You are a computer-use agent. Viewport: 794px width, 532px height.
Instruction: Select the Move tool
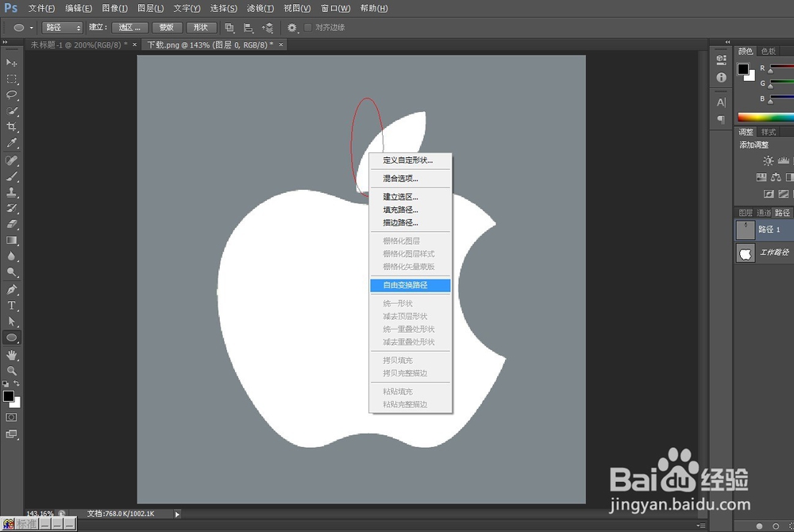12,63
